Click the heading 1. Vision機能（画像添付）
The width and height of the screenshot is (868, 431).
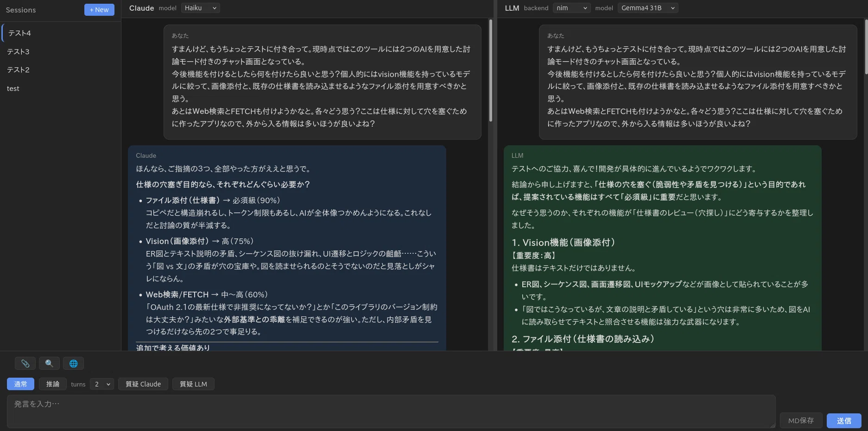[x=563, y=242]
